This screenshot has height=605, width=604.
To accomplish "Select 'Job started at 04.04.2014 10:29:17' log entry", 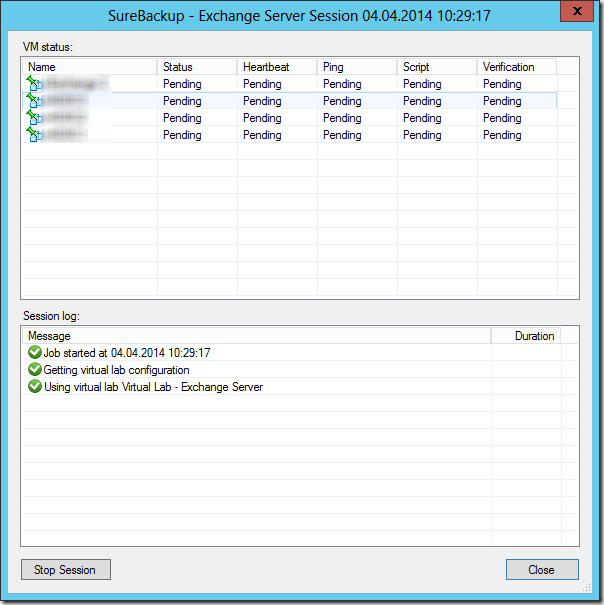I will coord(127,353).
